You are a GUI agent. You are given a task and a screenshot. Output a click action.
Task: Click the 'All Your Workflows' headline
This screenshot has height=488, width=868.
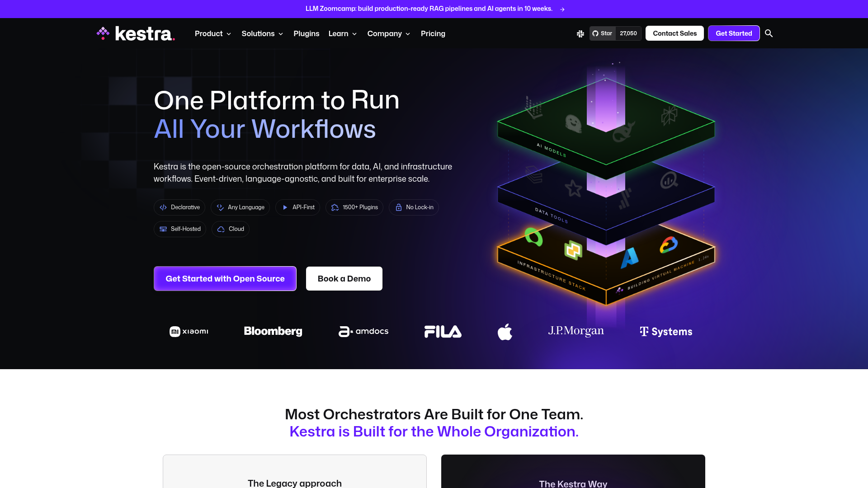tap(265, 129)
